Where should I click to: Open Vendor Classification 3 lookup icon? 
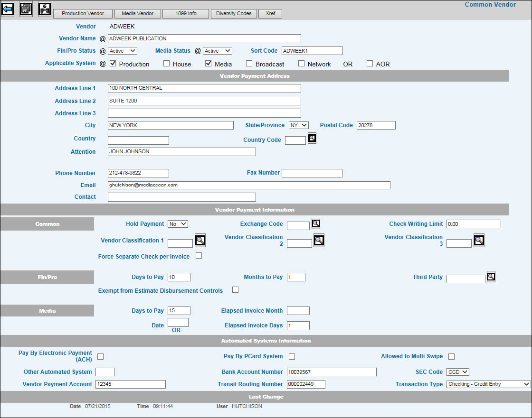tap(479, 241)
